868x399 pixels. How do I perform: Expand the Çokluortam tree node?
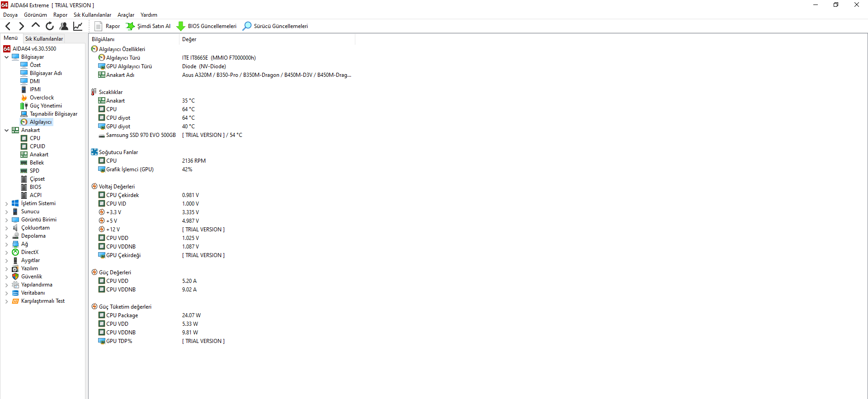click(x=6, y=228)
